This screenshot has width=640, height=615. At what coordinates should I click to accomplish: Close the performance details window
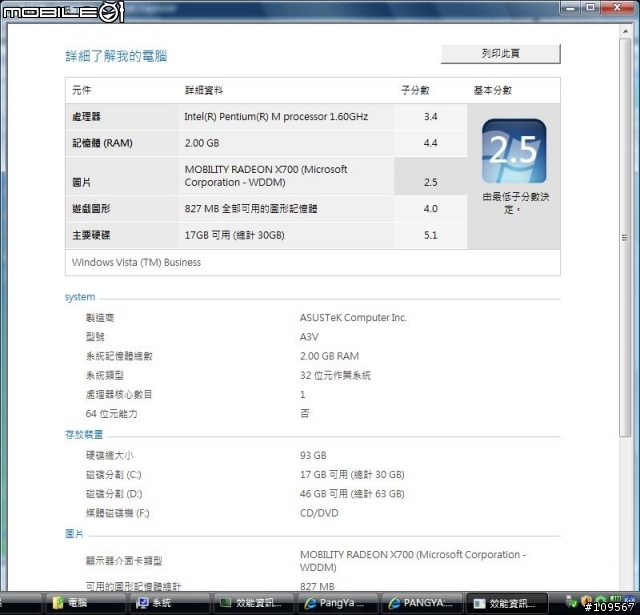click(618, 7)
